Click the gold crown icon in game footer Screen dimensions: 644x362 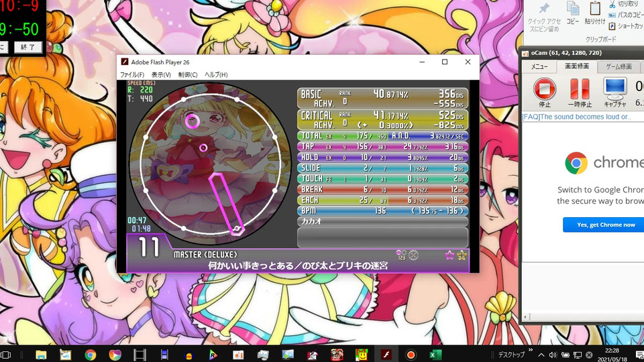tap(462, 255)
